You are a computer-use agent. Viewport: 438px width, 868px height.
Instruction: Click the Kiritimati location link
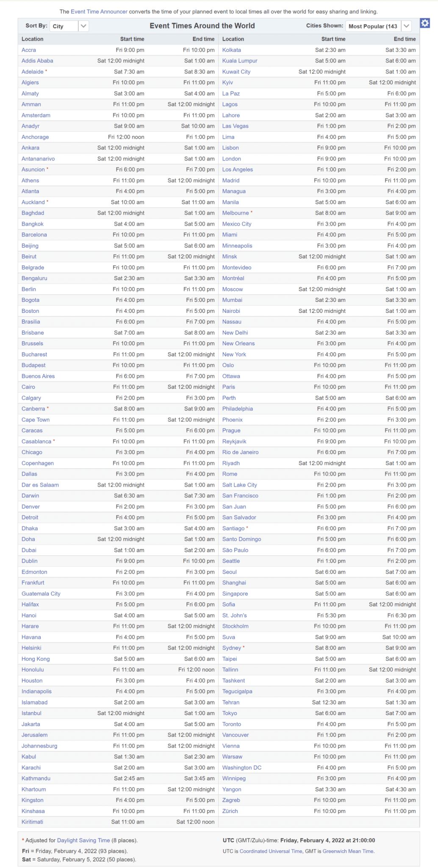(32, 822)
